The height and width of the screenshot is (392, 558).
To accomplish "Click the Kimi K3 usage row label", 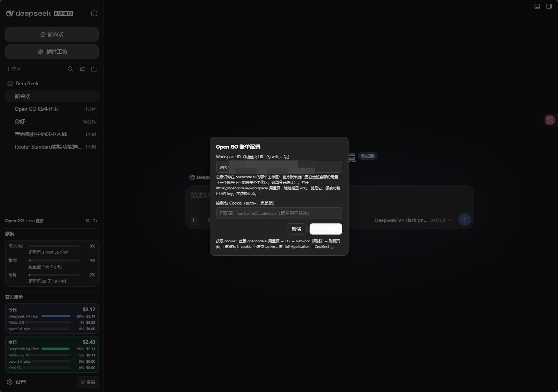I will coord(15,368).
